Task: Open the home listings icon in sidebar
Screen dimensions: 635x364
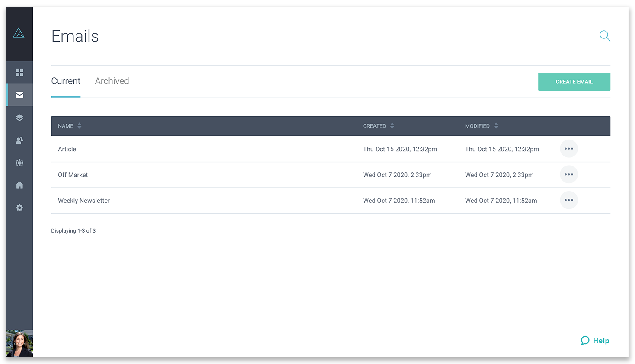Action: [x=19, y=185]
